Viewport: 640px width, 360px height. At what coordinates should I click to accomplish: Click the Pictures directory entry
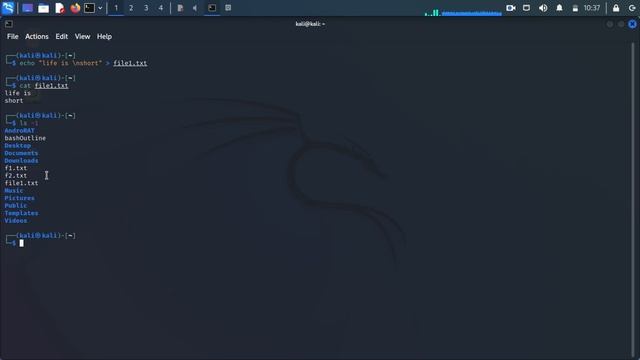(20, 198)
